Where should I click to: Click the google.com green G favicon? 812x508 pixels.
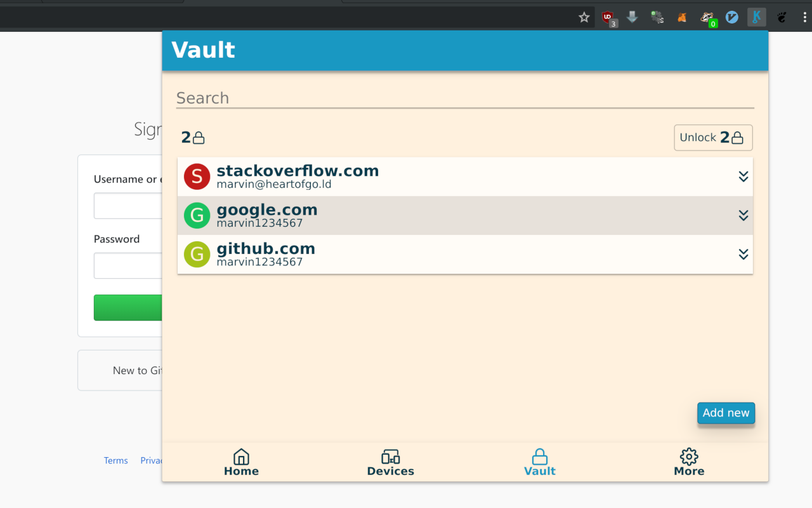pos(197,215)
